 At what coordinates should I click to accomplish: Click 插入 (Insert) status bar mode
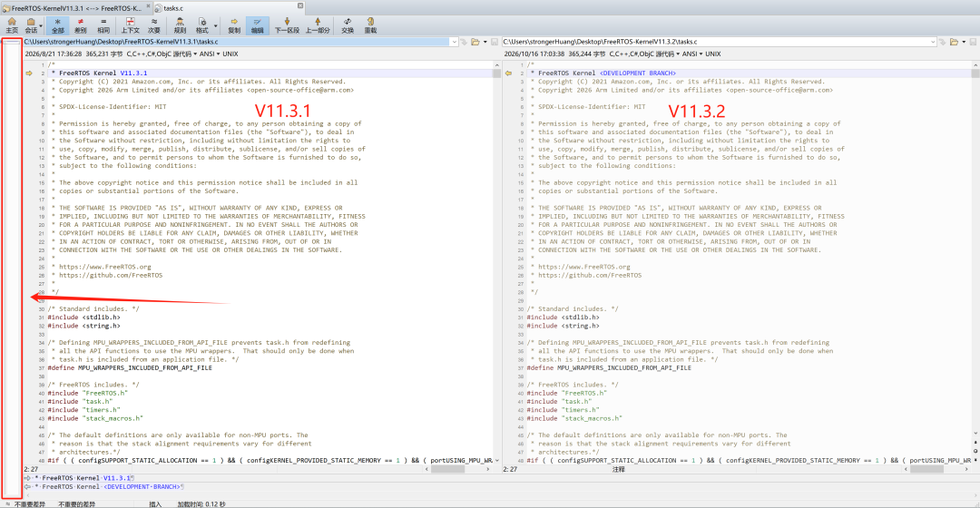pyautogui.click(x=155, y=504)
